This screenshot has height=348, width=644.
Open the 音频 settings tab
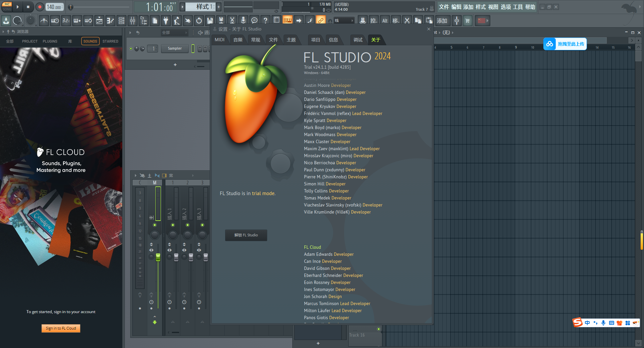coord(238,40)
